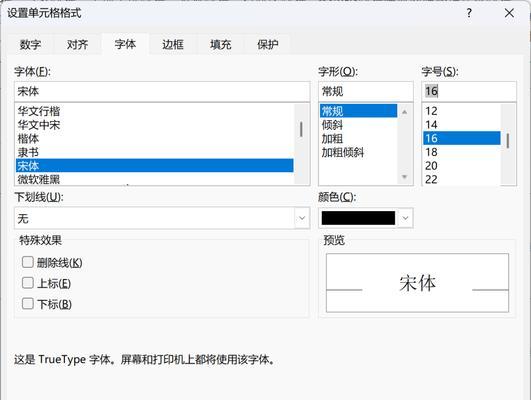Viewport: 531px width, 400px height.
Task: Select 常规 in font style list
Action: pyautogui.click(x=359, y=111)
